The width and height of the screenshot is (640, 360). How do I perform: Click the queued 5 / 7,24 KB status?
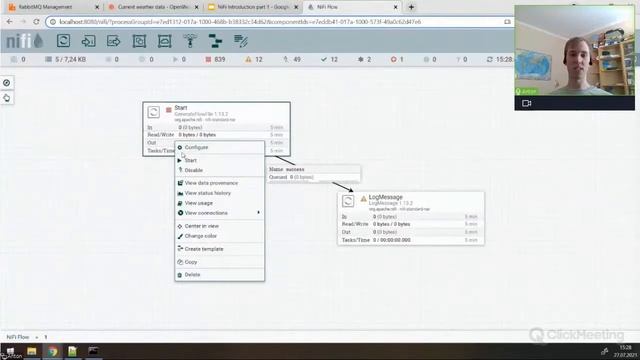pyautogui.click(x=66, y=60)
